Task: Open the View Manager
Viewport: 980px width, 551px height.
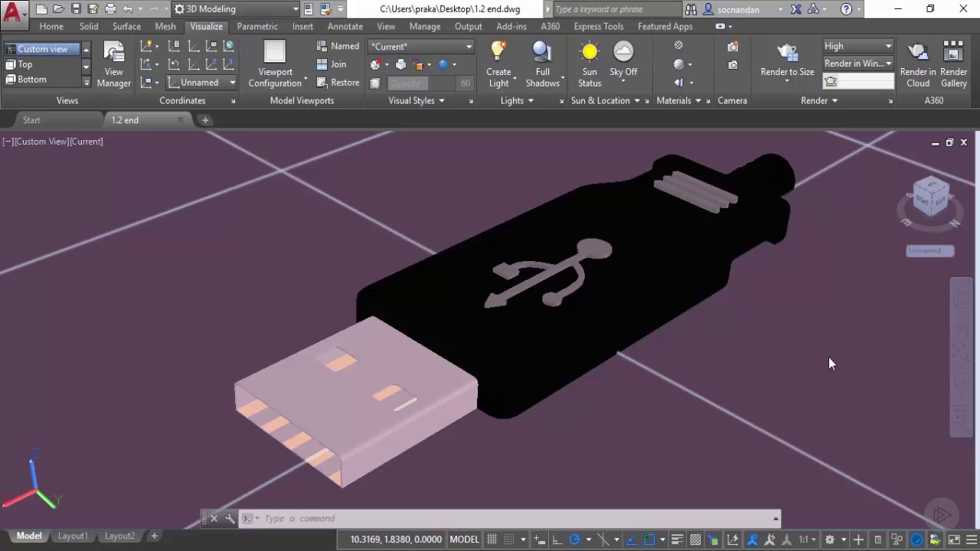Action: point(113,64)
